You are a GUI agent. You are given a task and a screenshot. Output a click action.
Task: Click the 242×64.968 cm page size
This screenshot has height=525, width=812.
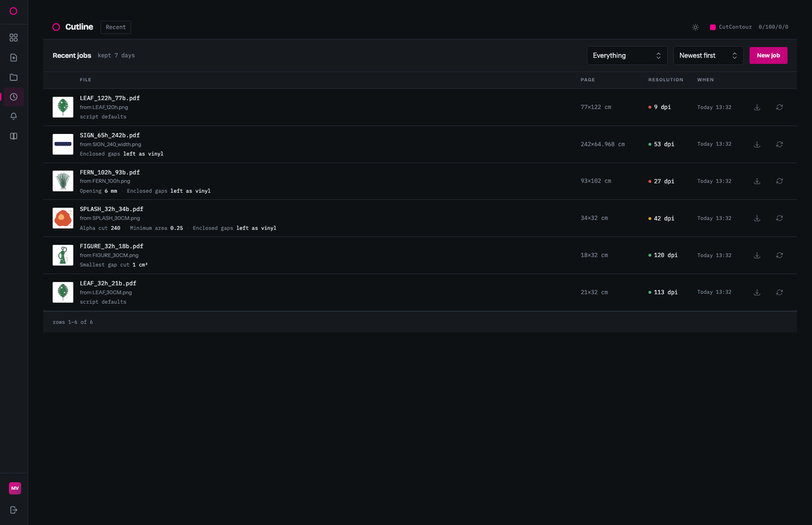pos(603,144)
